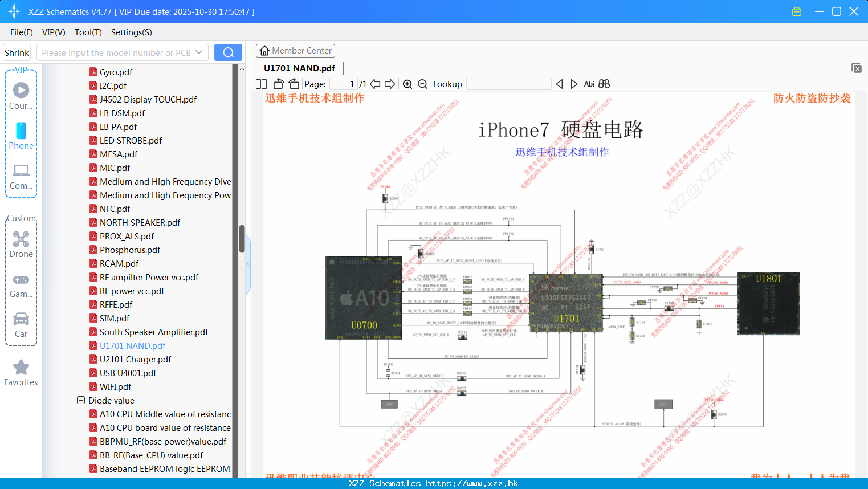Open BBPMU_RF(base power)value.pdf

(163, 441)
